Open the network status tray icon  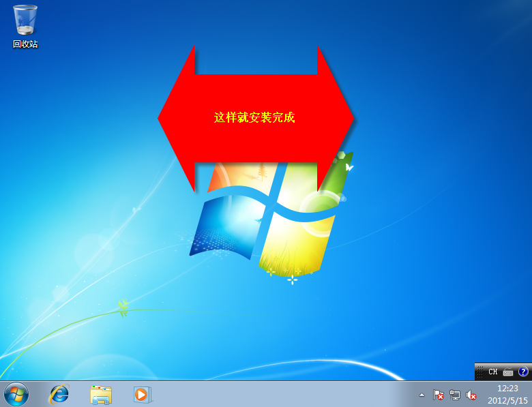point(455,395)
